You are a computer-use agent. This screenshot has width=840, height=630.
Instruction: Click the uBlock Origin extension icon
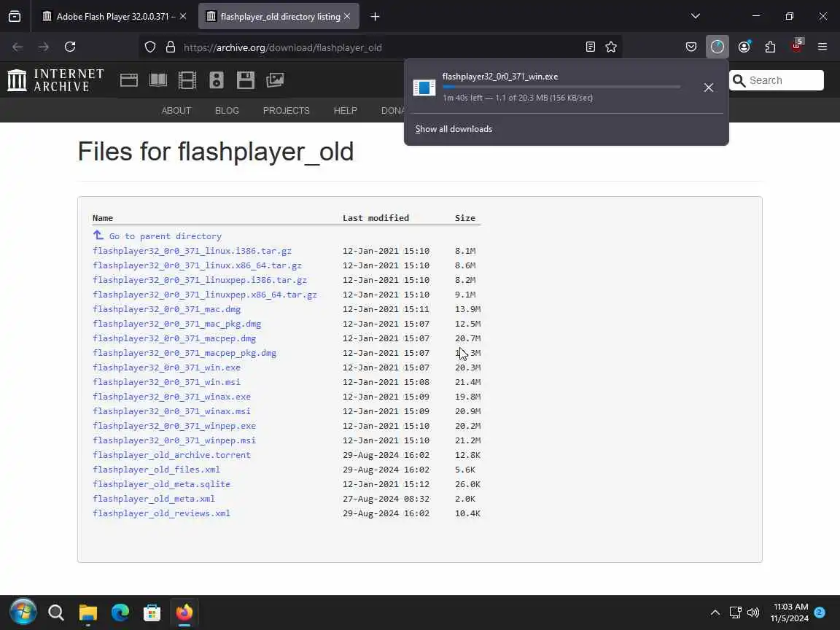click(x=797, y=46)
